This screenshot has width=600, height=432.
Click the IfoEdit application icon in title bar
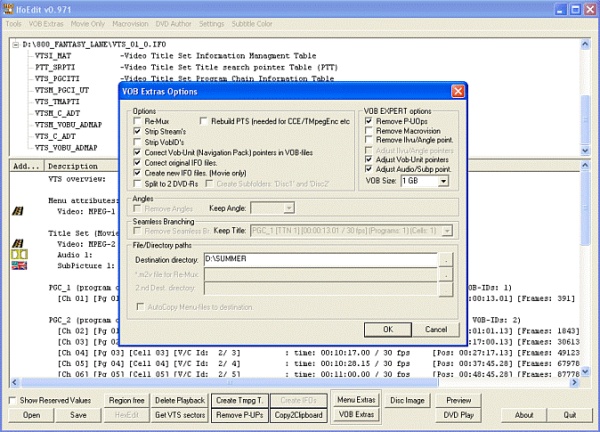[x=10, y=7]
